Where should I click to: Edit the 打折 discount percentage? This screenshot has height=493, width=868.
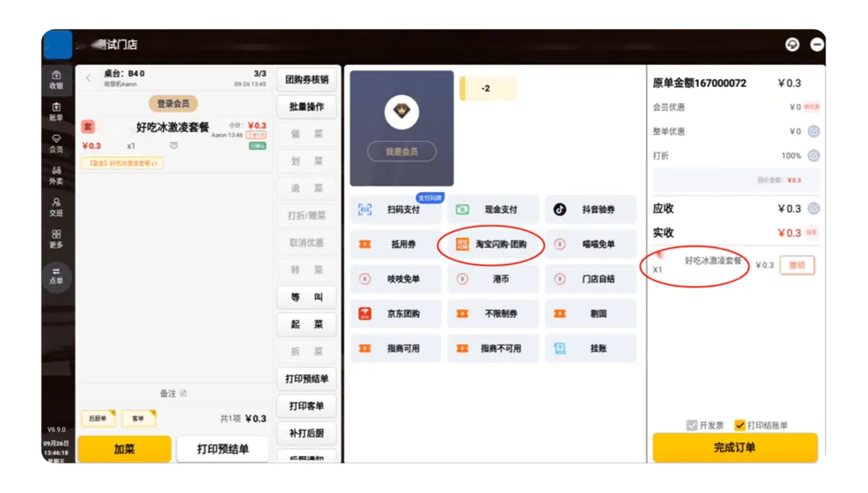813,156
